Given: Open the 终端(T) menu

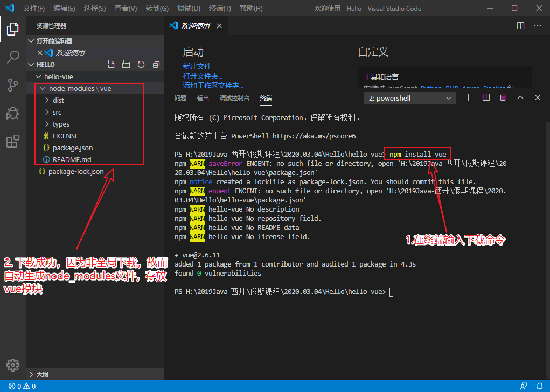Looking at the screenshot, I should [220, 8].
